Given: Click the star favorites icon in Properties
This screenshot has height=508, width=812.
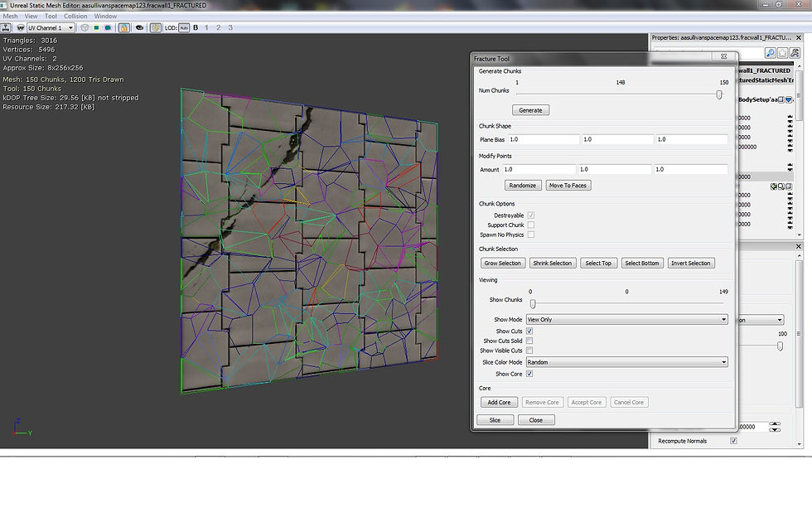Looking at the screenshot, I should click(x=782, y=53).
